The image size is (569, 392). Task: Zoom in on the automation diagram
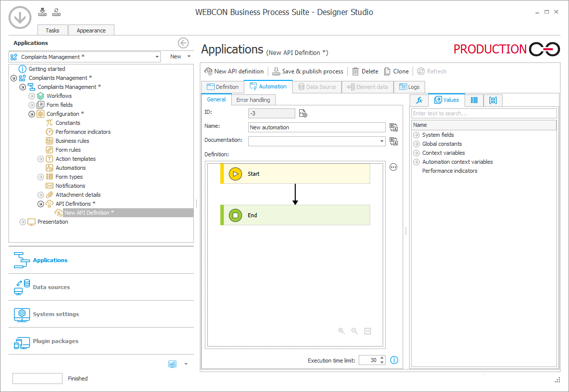click(x=342, y=331)
